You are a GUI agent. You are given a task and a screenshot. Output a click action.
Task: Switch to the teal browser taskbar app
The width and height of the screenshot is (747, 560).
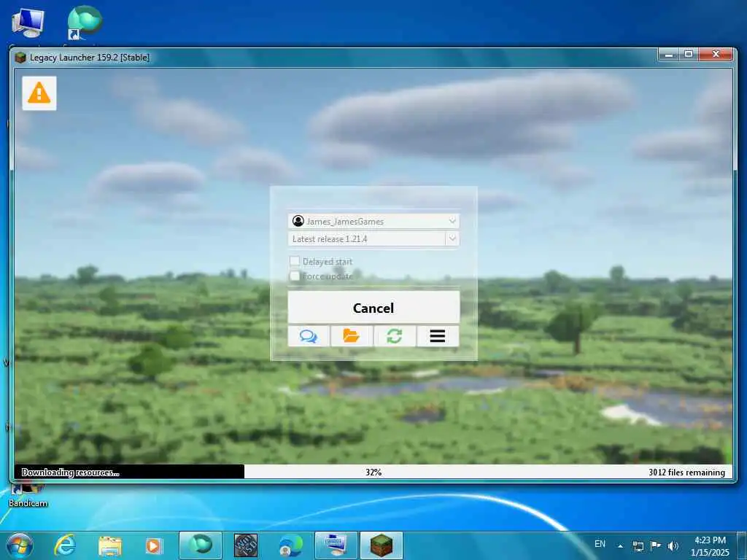tap(201, 545)
